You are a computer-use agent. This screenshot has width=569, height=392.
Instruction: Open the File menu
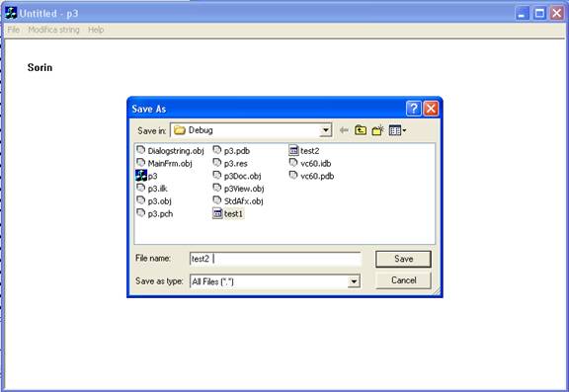(14, 30)
